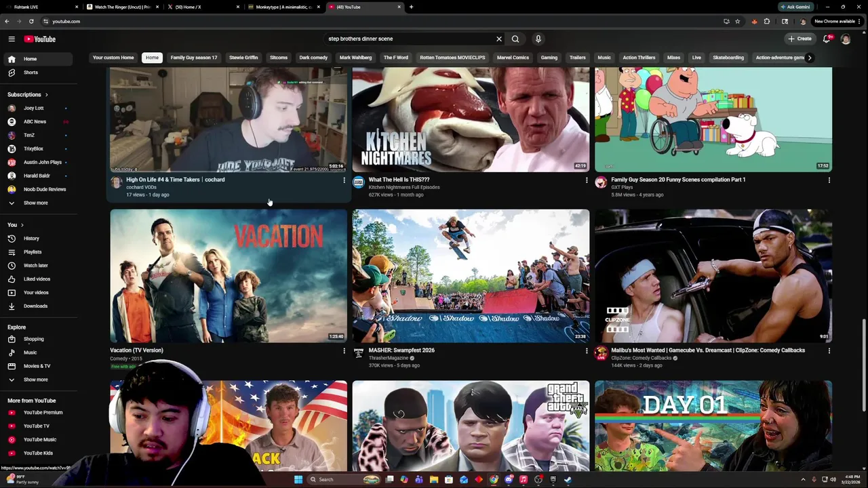868x488 pixels.
Task: Open options for Malibu's Most Wanted video
Action: [829, 351]
